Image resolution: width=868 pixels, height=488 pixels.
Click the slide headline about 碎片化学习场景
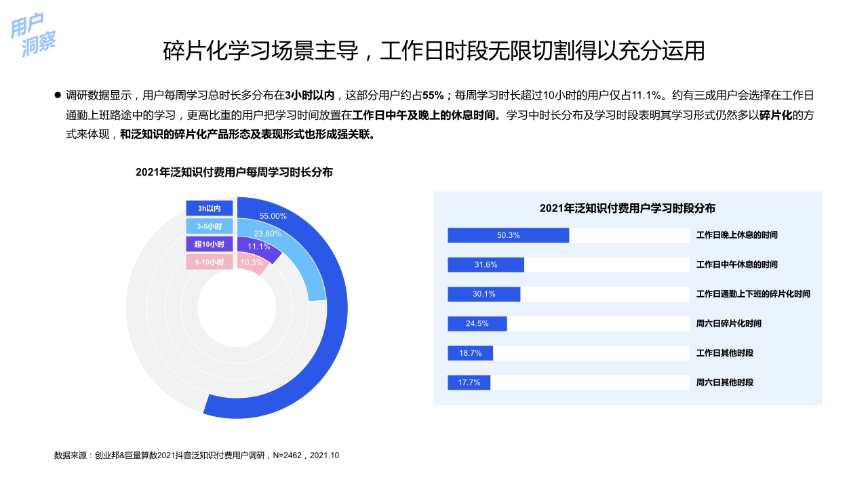coord(434,50)
